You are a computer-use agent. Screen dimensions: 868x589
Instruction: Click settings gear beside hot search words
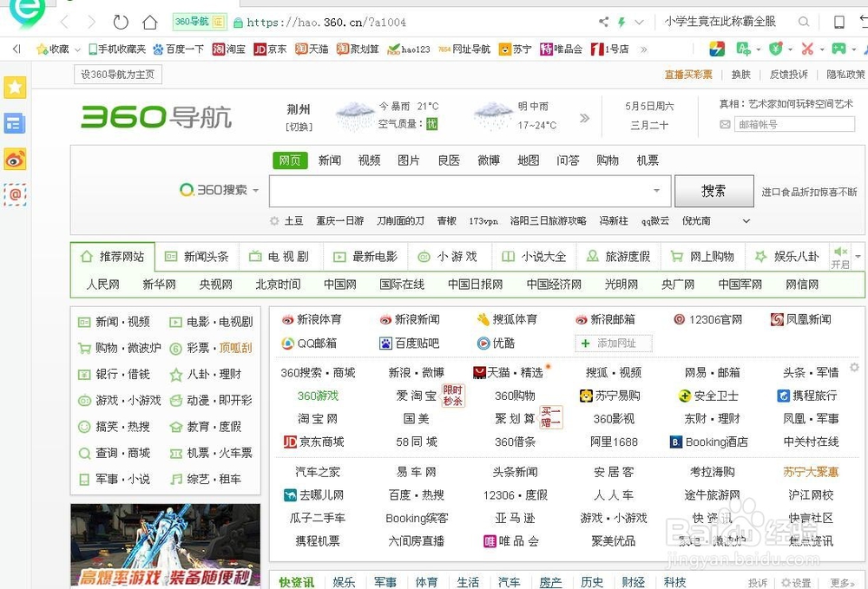274,220
